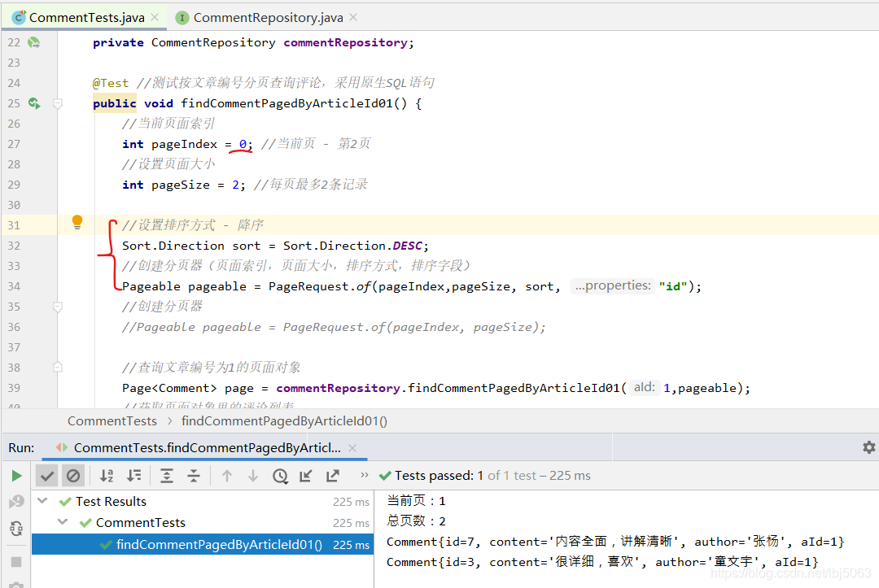Open the yellow light bulb intention menu
This screenshot has width=879, height=588.
77,222
